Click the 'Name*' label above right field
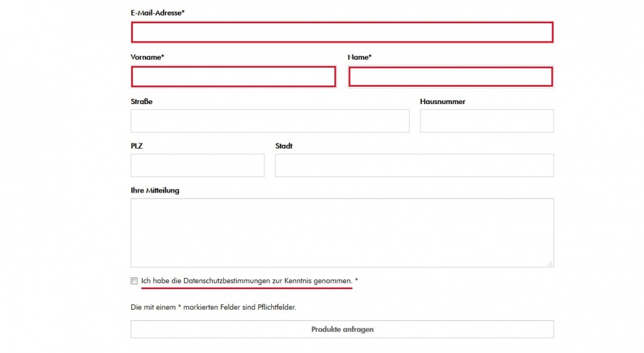The height and width of the screenshot is (353, 644). click(x=360, y=57)
